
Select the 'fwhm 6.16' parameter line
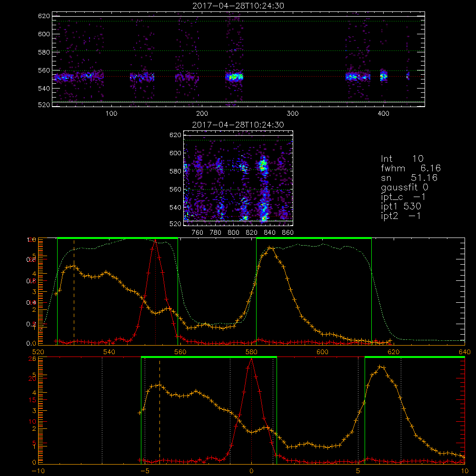411,168
